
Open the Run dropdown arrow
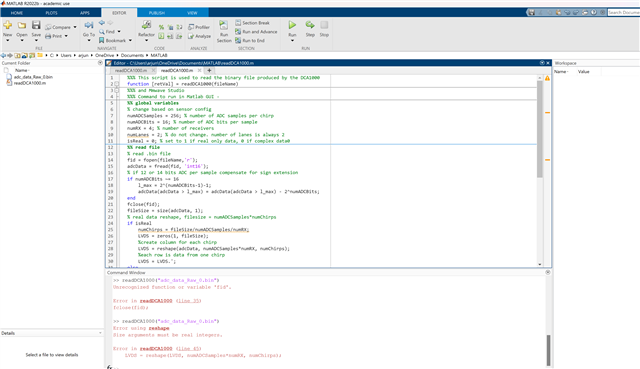pyautogui.click(x=292, y=40)
